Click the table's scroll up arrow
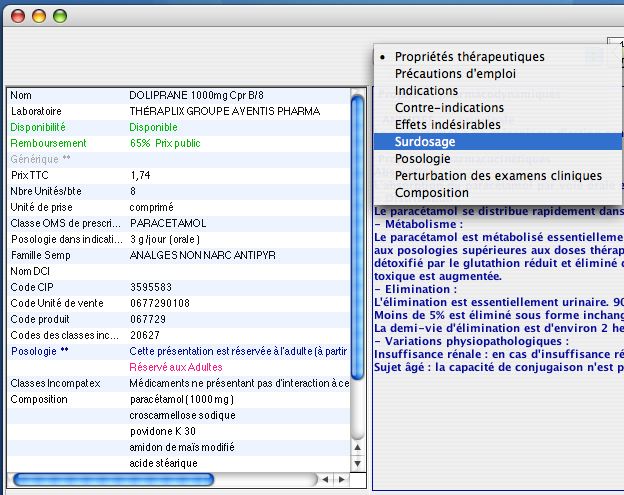Screen dimensions: 624x495 click(x=358, y=448)
